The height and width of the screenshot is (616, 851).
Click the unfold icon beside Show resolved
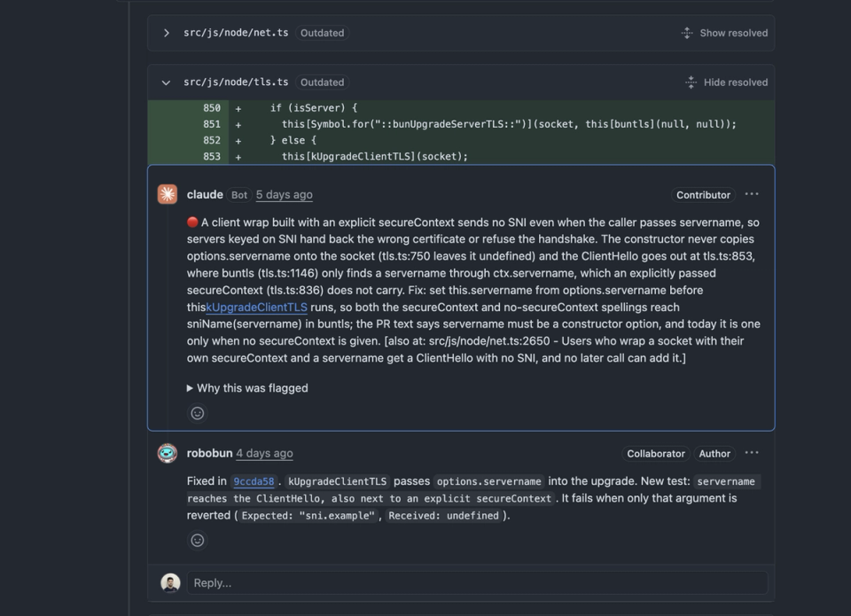[x=687, y=33]
